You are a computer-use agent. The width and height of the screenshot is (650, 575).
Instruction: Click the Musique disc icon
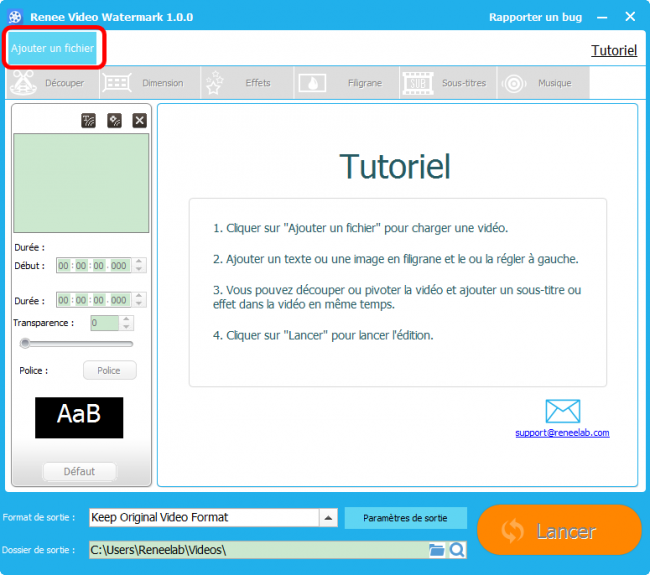pos(514,84)
